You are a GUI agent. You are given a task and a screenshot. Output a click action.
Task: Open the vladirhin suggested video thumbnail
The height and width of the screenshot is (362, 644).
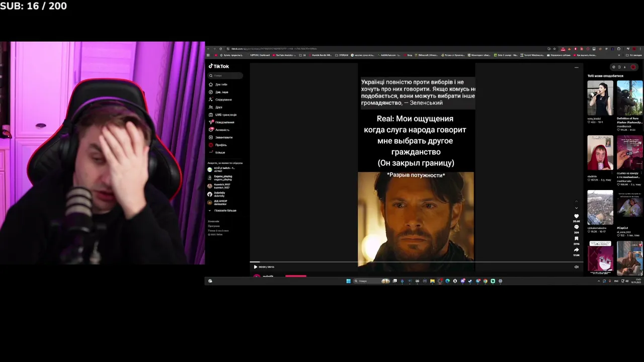pyautogui.click(x=600, y=153)
